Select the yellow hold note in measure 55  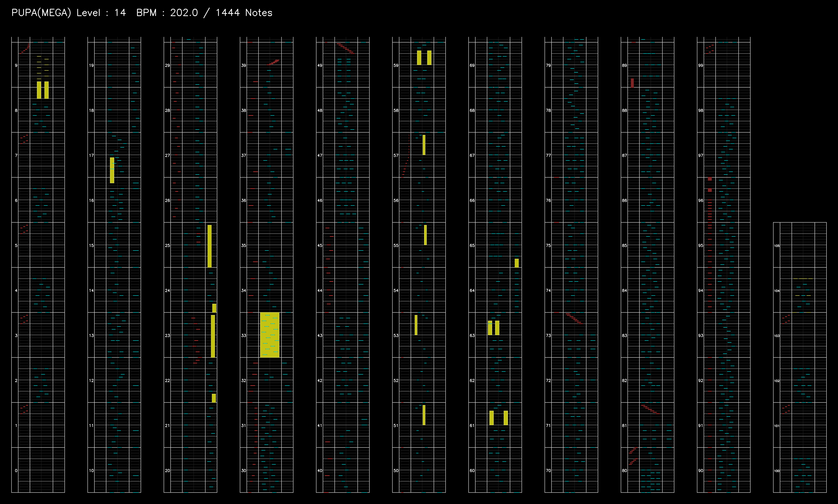pyautogui.click(x=425, y=235)
